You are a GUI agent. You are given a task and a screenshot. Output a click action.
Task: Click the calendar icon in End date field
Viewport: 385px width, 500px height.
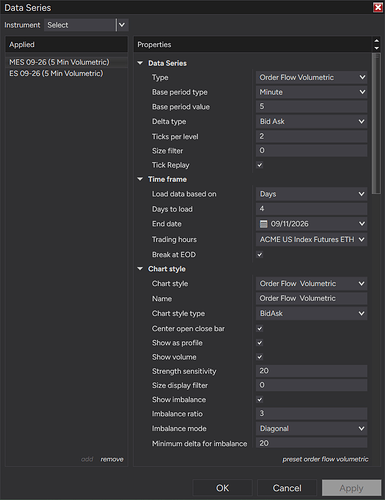263,224
